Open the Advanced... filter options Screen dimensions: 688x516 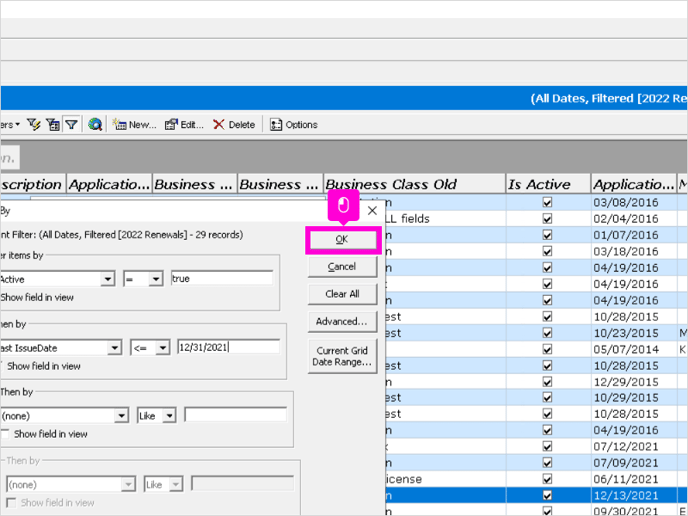pyautogui.click(x=342, y=322)
